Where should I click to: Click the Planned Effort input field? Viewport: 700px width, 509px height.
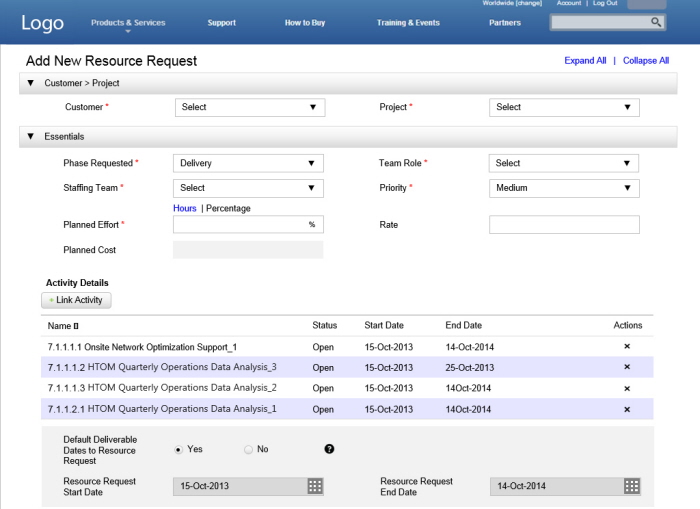248,225
